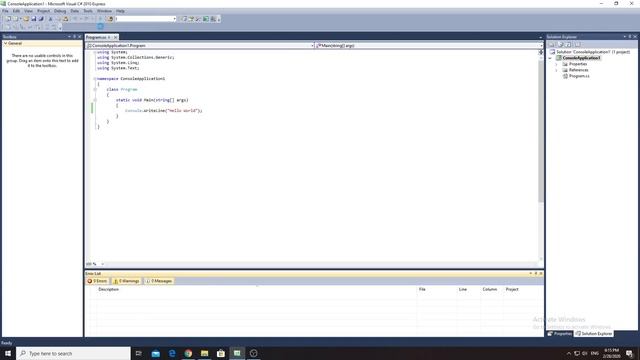Switch to the Solution Explorer bottom tab
Viewport: 640px width, 360px height.
(593, 334)
